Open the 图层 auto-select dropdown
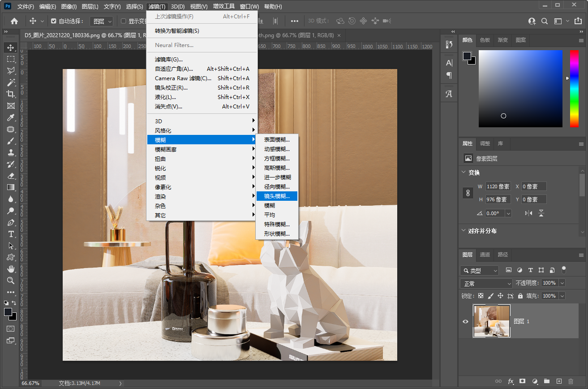 click(x=102, y=21)
